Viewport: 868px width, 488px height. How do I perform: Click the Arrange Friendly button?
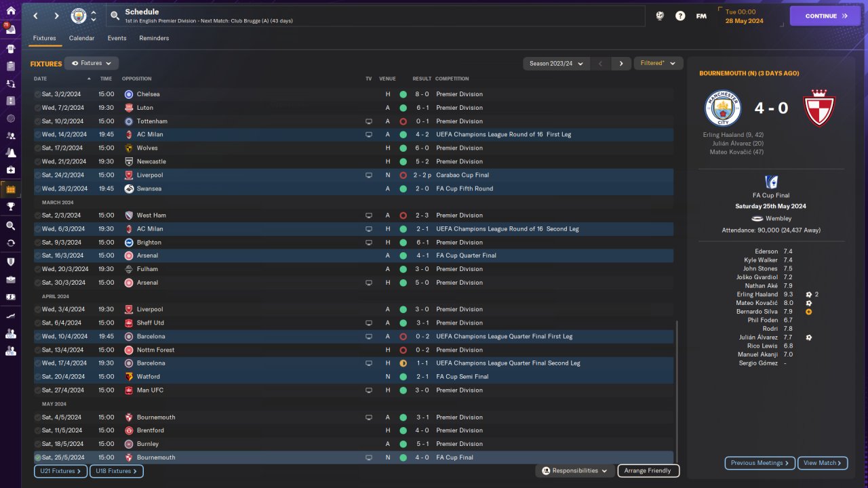coord(648,470)
